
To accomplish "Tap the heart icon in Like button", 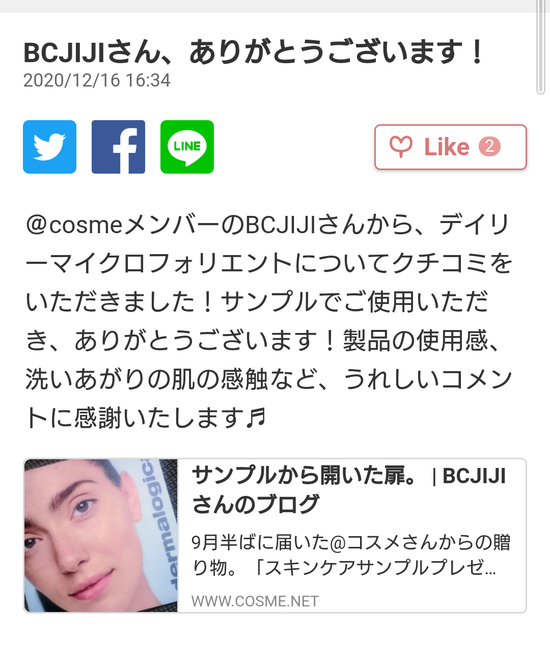I will (401, 147).
